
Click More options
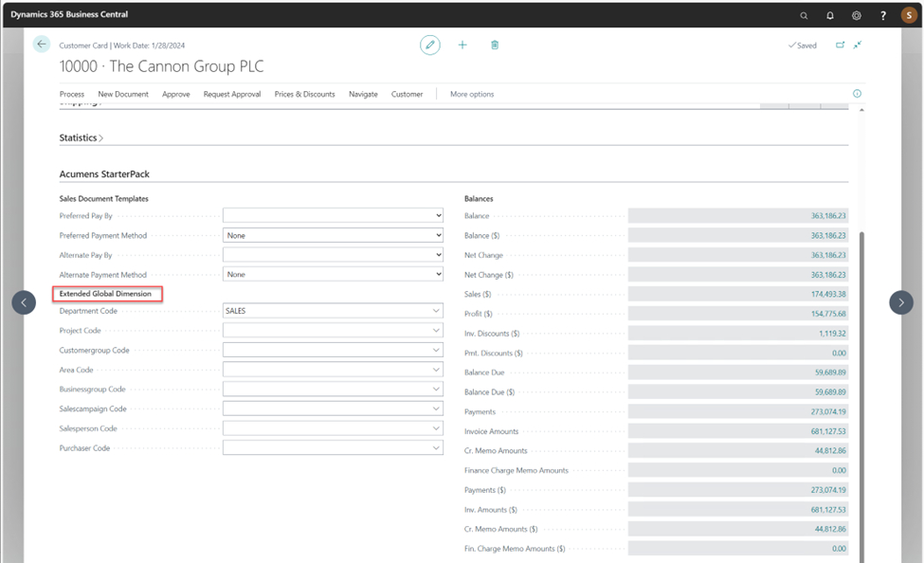472,95
